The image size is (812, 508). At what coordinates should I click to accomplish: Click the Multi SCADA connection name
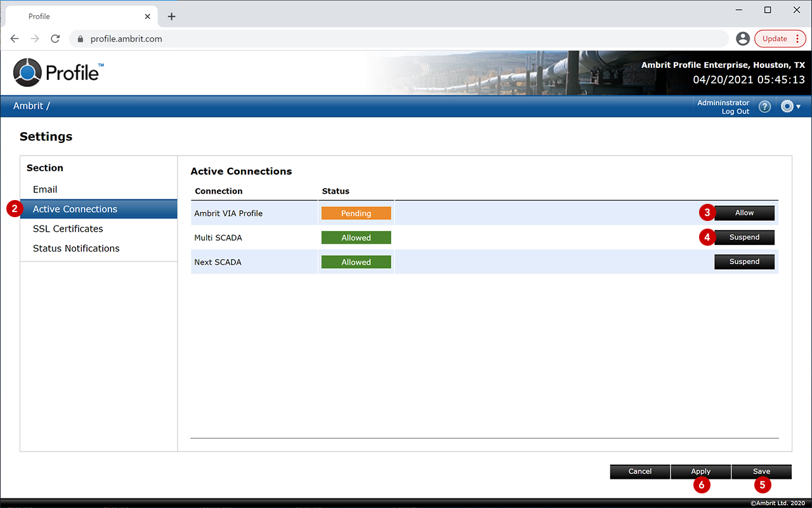click(x=218, y=237)
